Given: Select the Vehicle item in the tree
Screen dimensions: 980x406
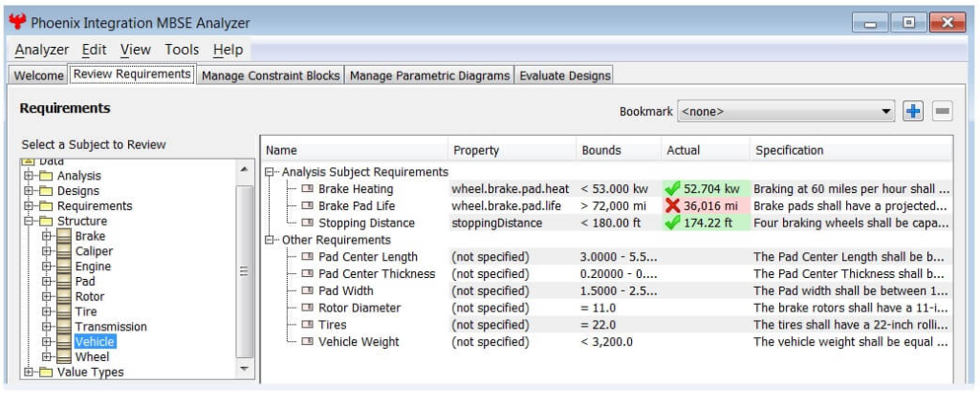Looking at the screenshot, I should pyautogui.click(x=95, y=342).
